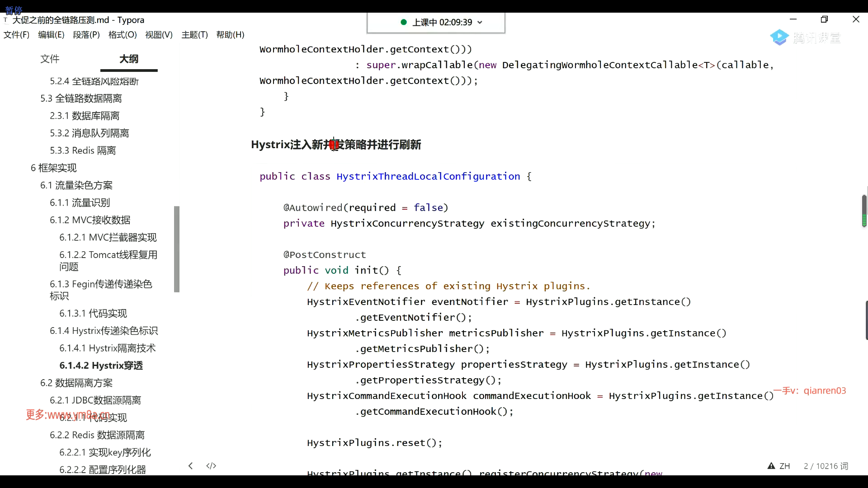The height and width of the screenshot is (488, 868).
Task: Click the 暂停 pause button
Action: [14, 10]
